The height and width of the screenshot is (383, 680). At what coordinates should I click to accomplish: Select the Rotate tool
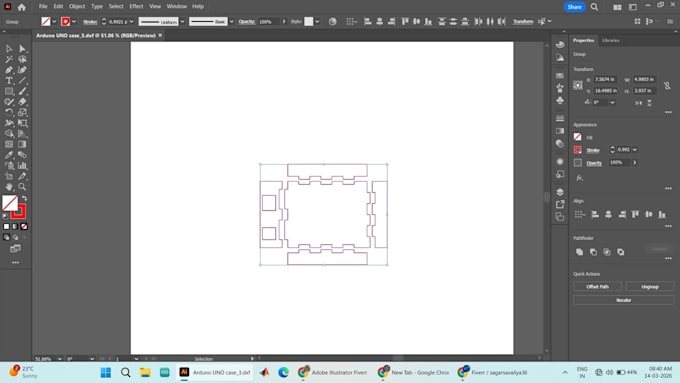9,112
